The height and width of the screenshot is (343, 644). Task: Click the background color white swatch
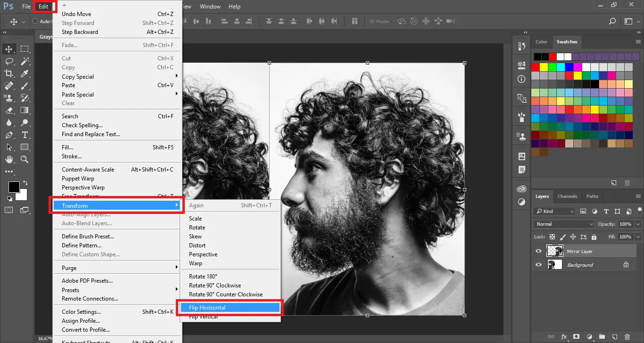click(x=22, y=195)
